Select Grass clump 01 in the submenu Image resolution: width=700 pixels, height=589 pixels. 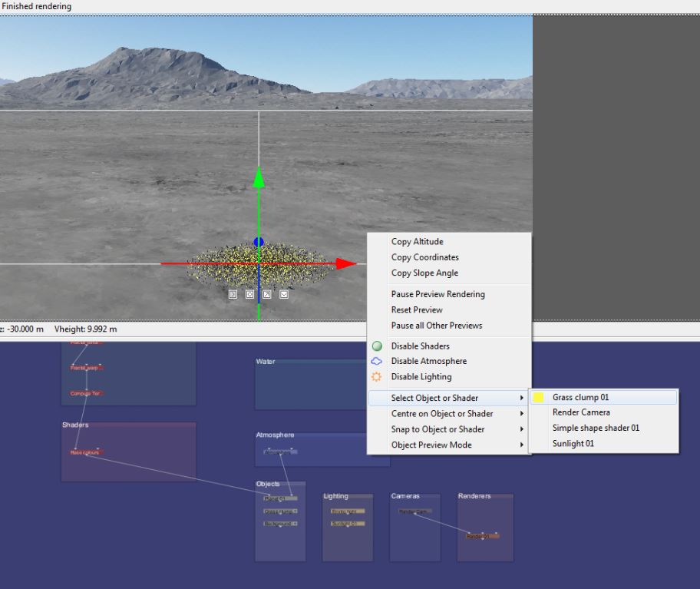pos(603,398)
